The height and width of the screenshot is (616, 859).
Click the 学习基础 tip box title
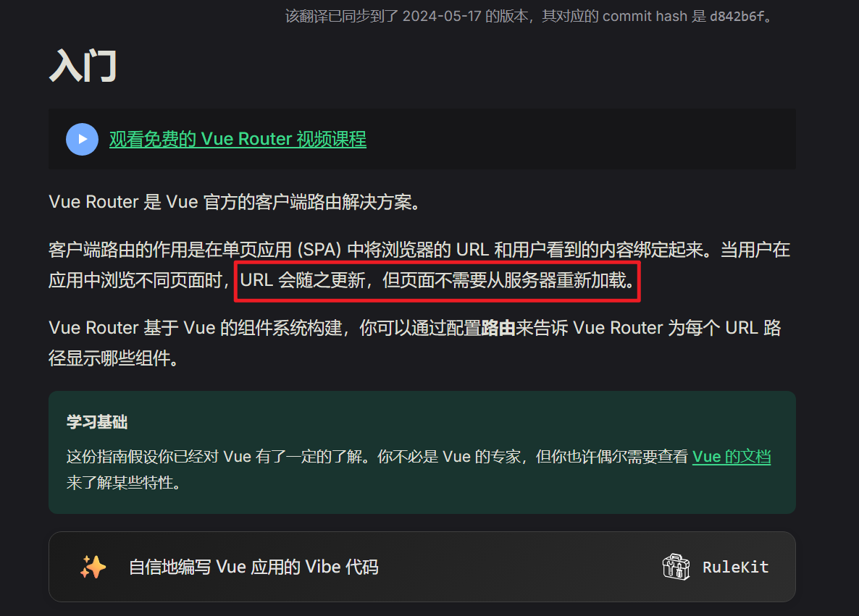97,422
